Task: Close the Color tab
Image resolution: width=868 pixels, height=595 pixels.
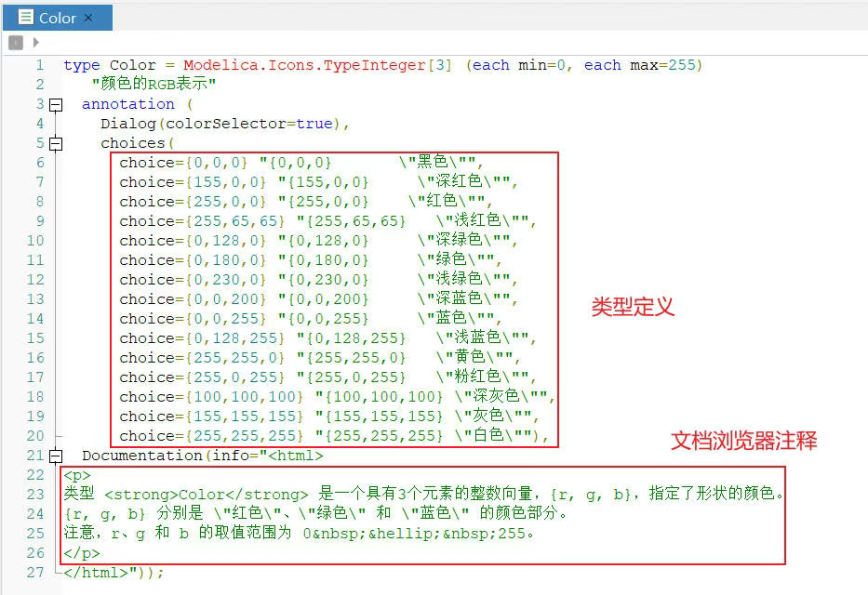Action: (x=88, y=18)
